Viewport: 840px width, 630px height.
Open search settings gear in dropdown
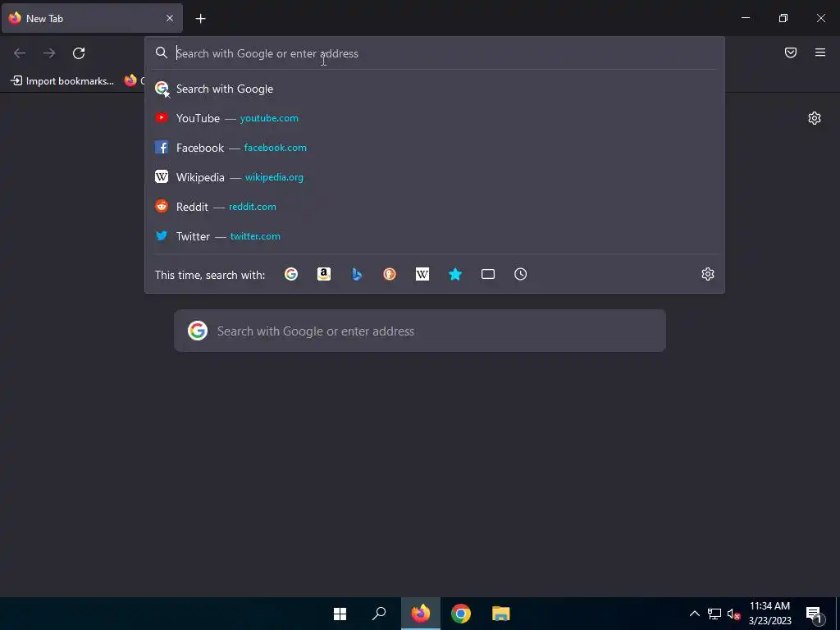point(708,274)
